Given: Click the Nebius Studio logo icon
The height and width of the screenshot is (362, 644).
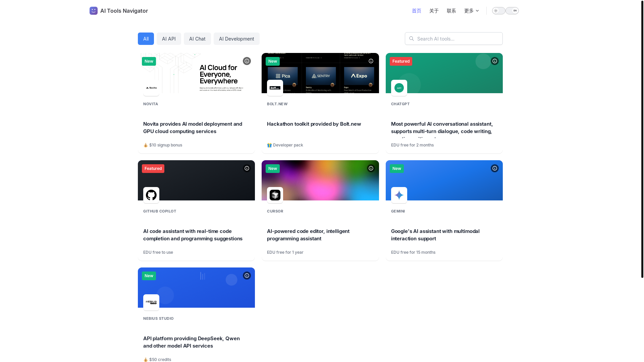Looking at the screenshot, I should [x=151, y=302].
